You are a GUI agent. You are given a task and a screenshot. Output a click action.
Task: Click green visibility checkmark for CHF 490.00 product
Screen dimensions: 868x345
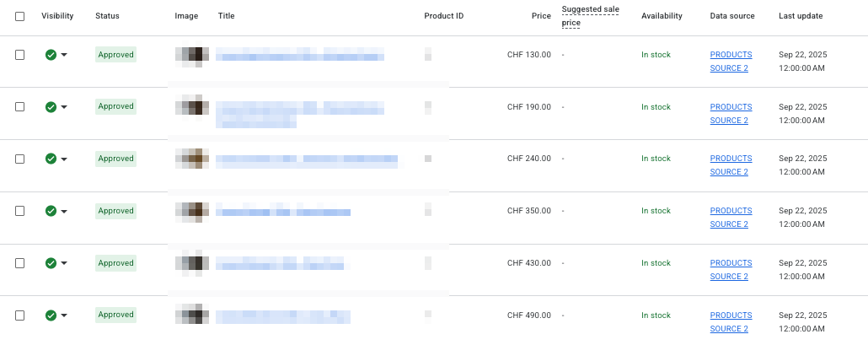point(51,315)
